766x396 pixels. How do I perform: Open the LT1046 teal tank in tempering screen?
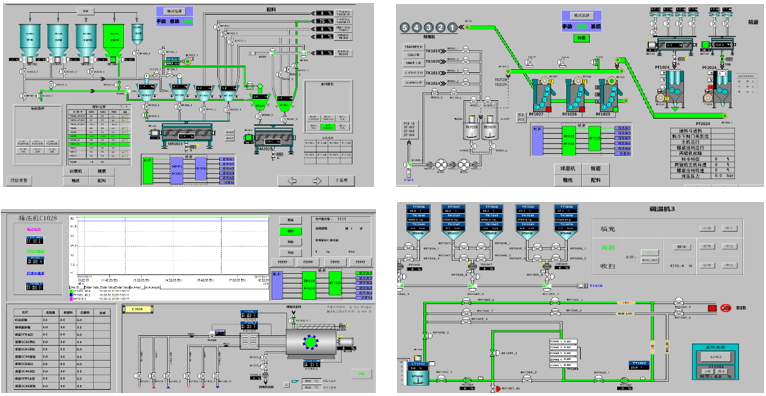point(417,373)
